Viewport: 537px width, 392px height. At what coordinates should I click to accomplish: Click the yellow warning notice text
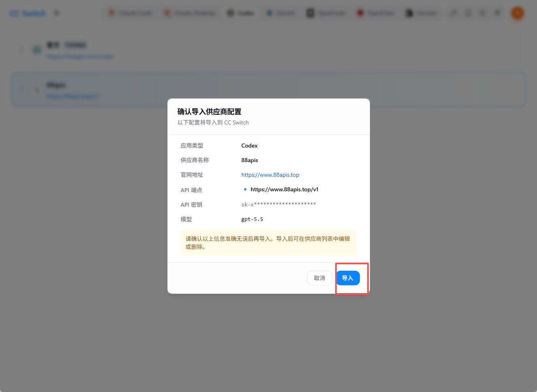268,242
